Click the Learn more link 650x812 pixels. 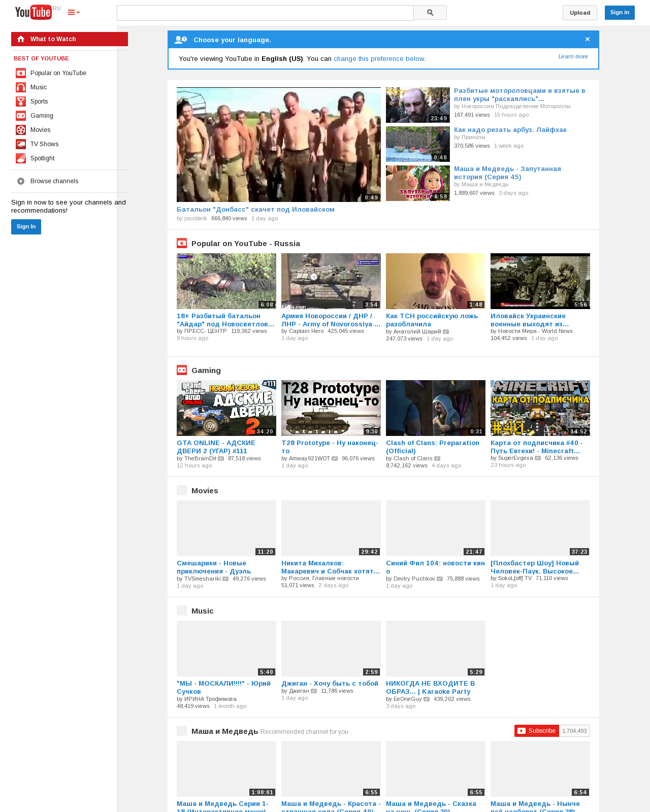coord(573,56)
